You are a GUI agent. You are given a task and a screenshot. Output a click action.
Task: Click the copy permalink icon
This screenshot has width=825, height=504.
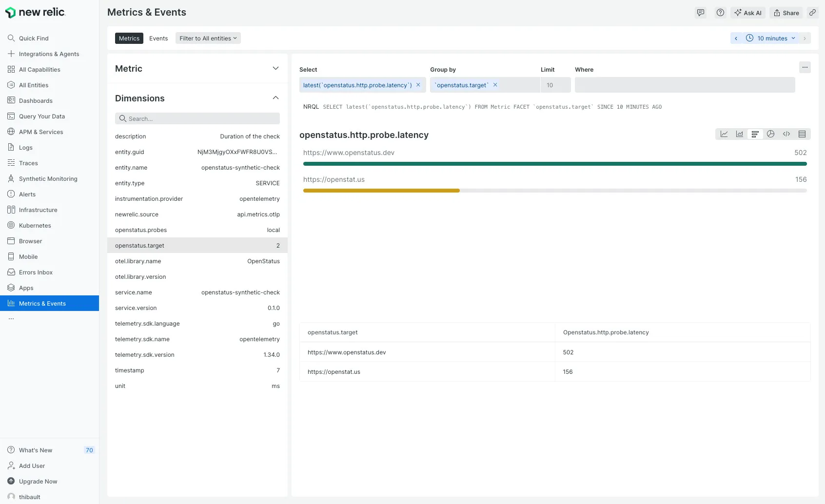(812, 13)
